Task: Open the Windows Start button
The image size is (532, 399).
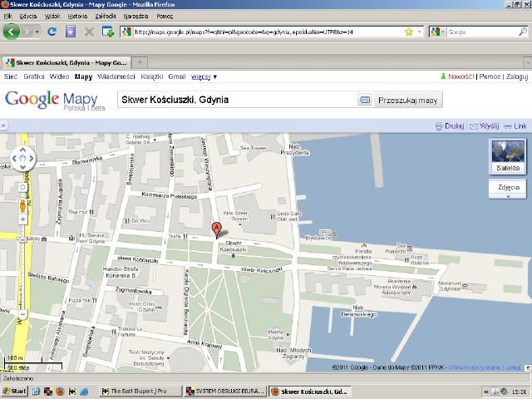Action: tap(14, 392)
